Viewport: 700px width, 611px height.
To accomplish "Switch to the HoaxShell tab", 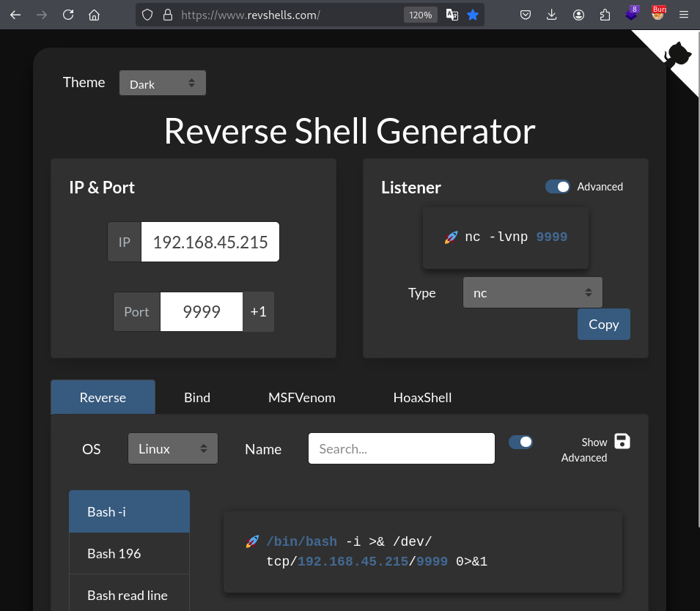I will 422,397.
